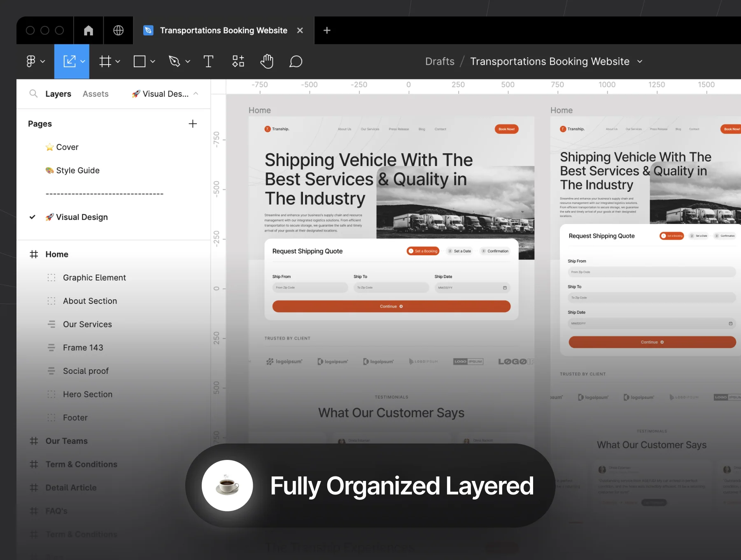This screenshot has height=560, width=741.
Task: Open the file name dropdown chevron
Action: pos(640,61)
